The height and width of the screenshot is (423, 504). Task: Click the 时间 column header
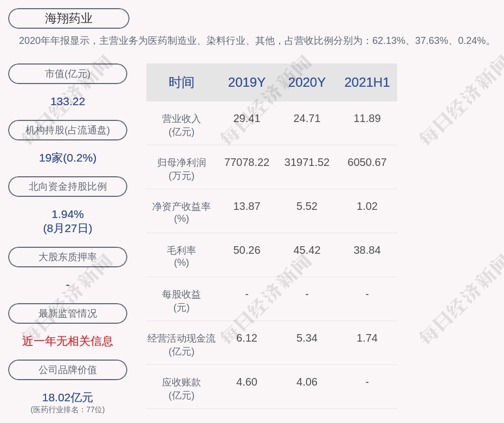coord(182,82)
